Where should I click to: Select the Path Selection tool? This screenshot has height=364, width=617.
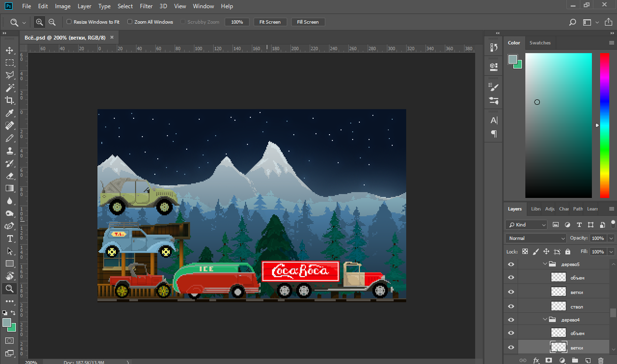(9, 251)
